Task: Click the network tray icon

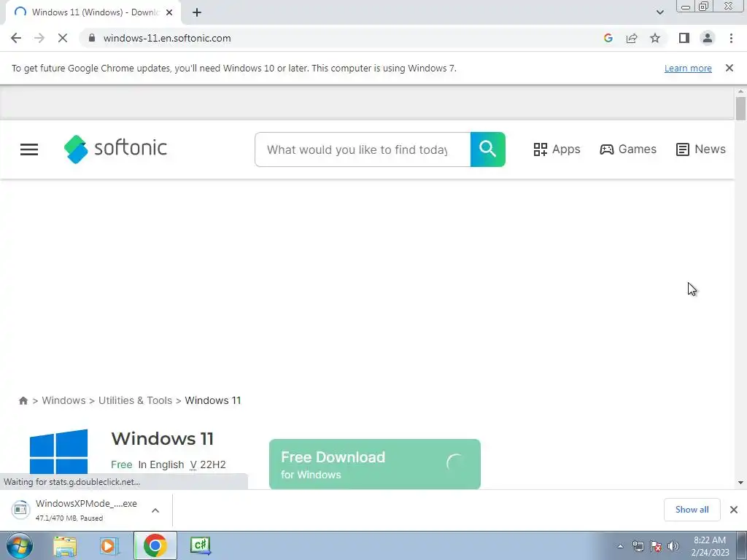Action: tap(638, 546)
